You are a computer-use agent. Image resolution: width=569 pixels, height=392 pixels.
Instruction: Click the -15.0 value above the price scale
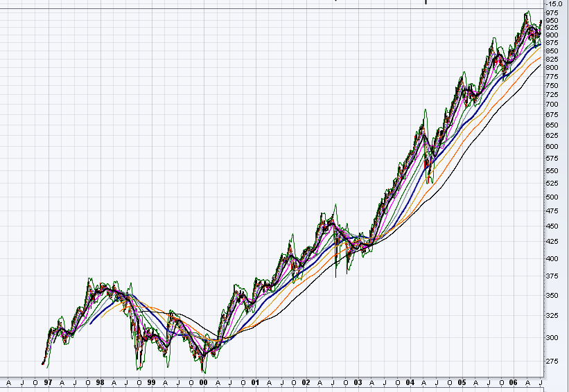click(x=554, y=4)
